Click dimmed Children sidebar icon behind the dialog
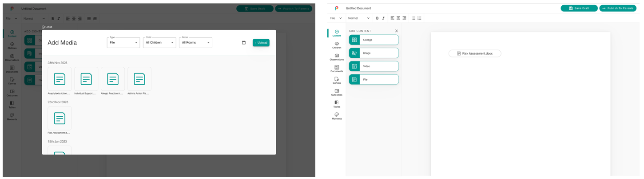Viewport: 644px width, 179px height. (x=12, y=45)
